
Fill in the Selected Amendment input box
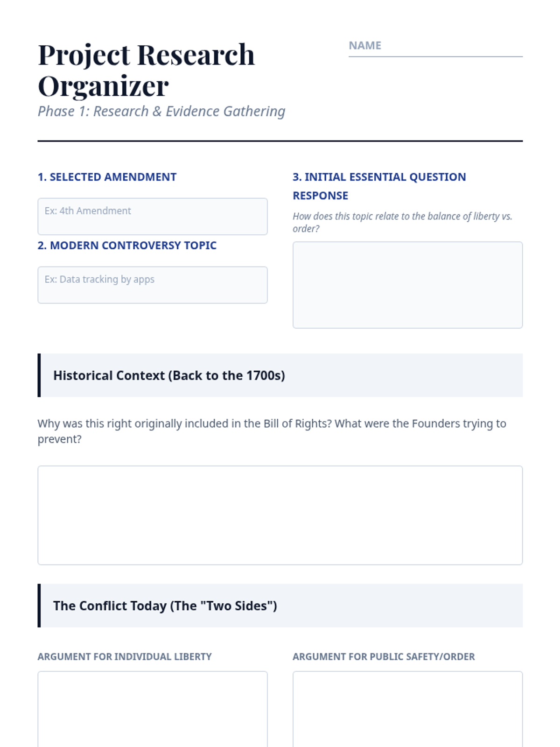coord(153,217)
